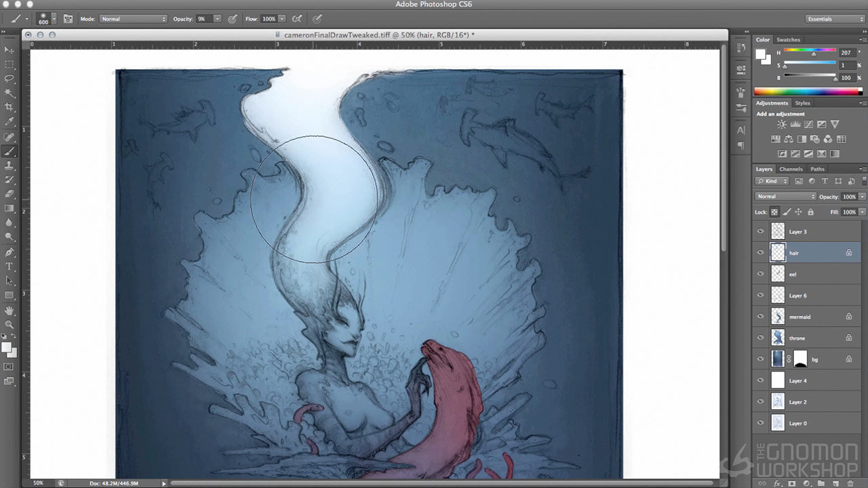Open the Essentials workspace dropdown
The width and height of the screenshot is (868, 488).
point(835,19)
